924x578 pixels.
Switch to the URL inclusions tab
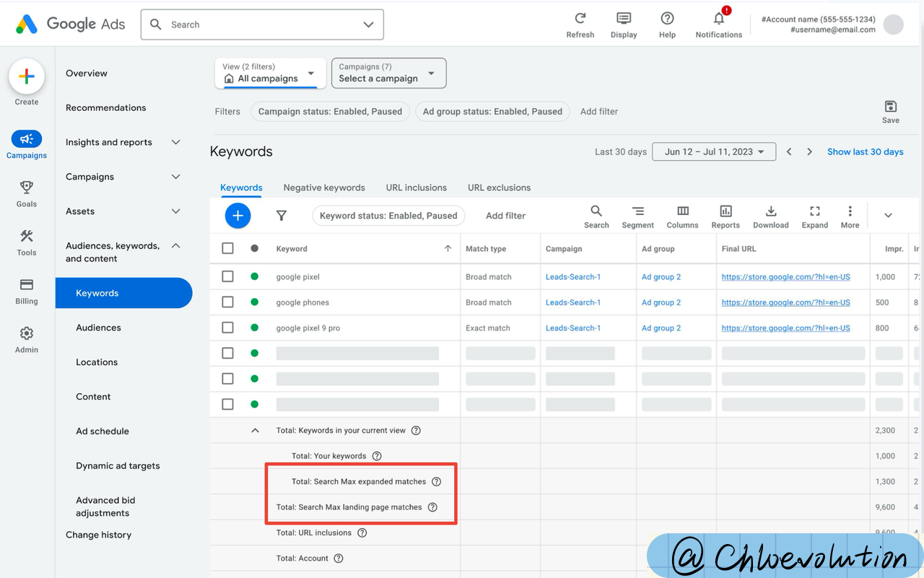tap(417, 188)
